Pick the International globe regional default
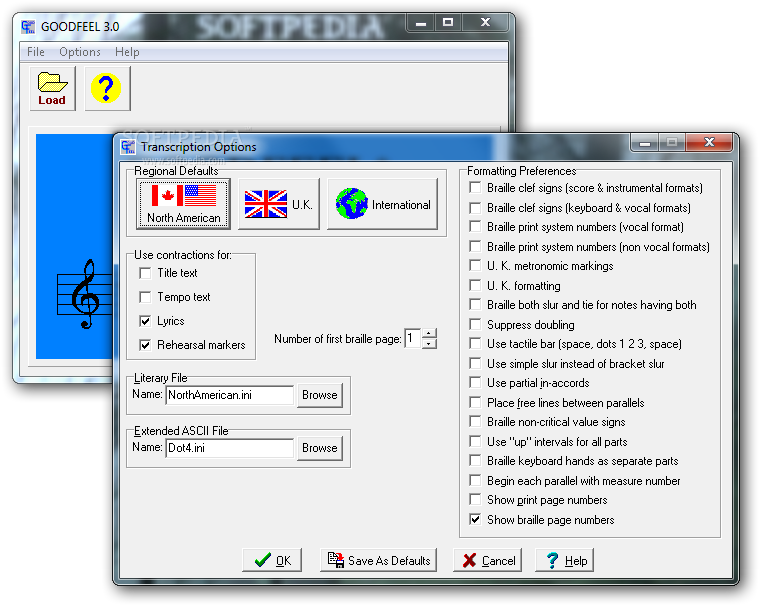This screenshot has width=760, height=606. point(382,204)
